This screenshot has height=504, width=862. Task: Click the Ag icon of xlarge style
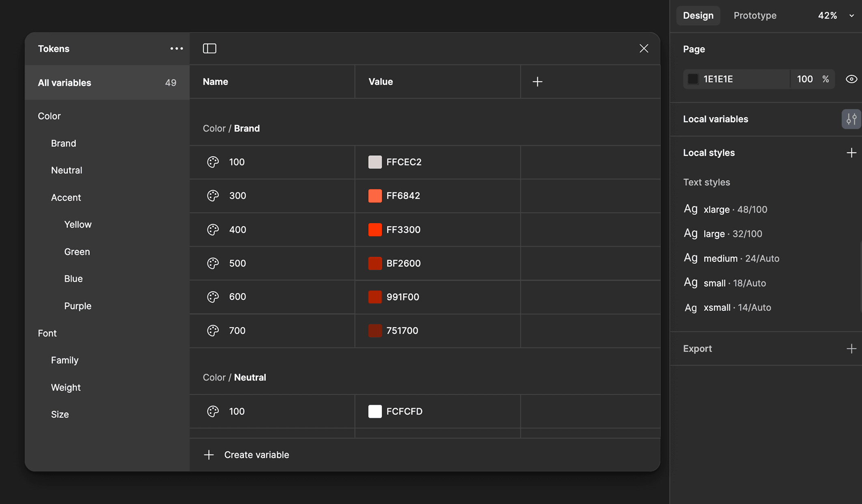690,209
